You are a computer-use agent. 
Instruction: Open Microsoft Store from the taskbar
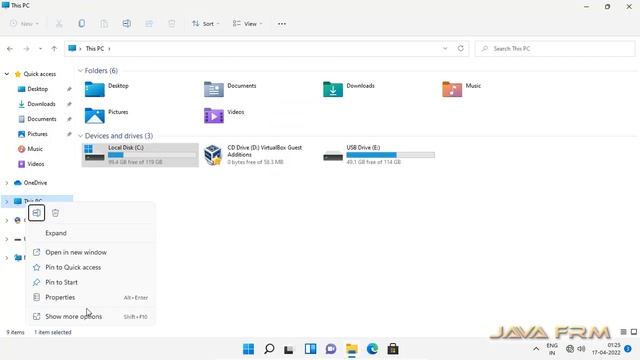[x=393, y=349]
